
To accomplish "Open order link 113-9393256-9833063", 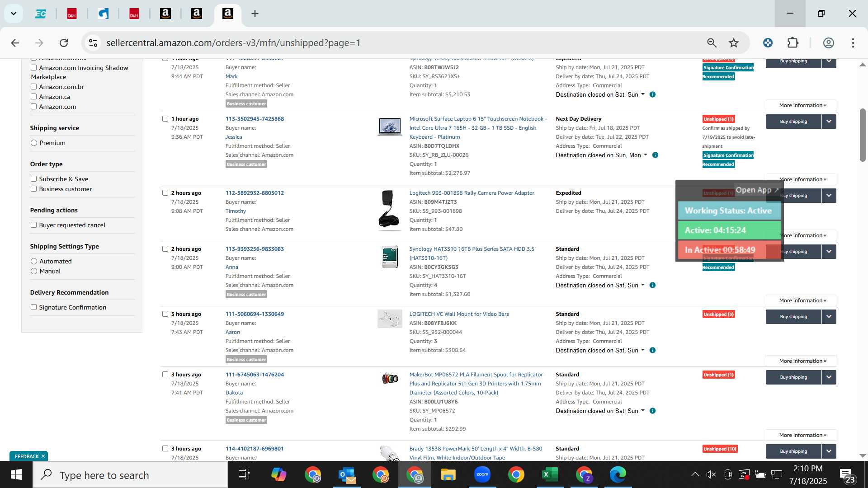I will (x=255, y=249).
